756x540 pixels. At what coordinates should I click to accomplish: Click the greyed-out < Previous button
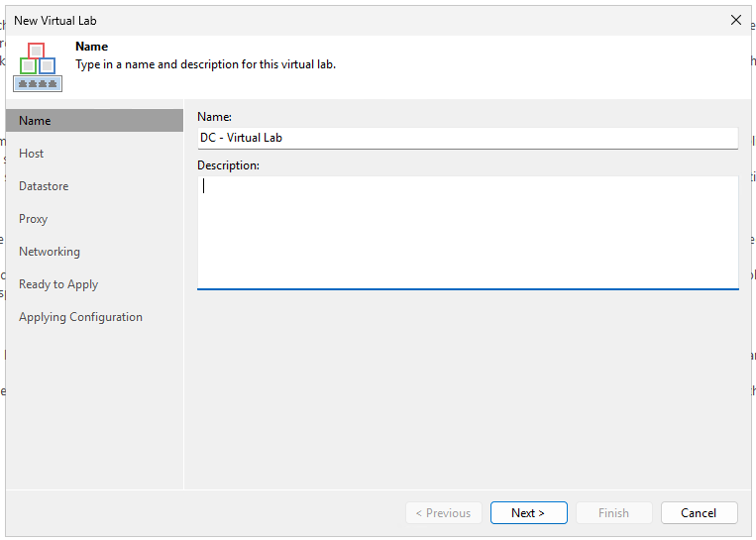(x=443, y=512)
